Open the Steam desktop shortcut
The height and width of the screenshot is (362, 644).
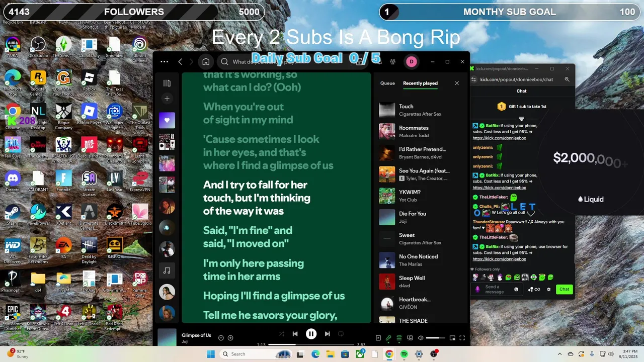pyautogui.click(x=13, y=215)
